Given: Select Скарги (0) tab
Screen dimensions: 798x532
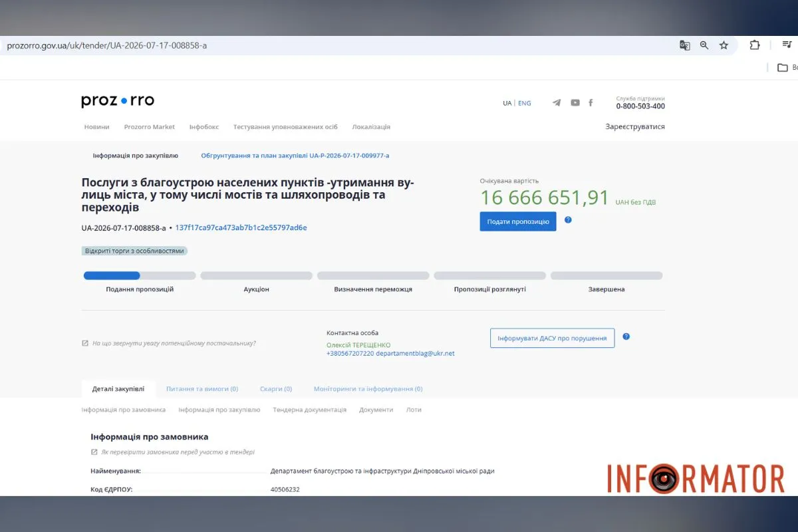Looking at the screenshot, I should coord(276,389).
